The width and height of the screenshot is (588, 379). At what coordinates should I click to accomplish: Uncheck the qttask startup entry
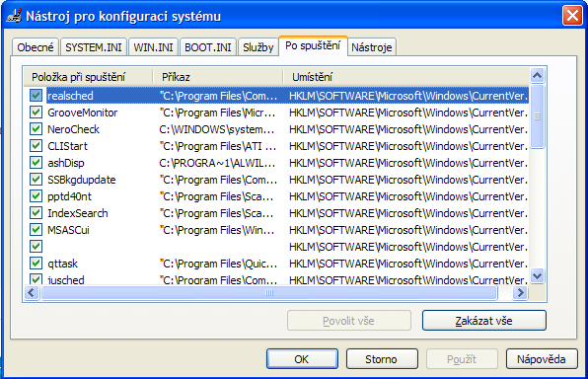[x=36, y=264]
